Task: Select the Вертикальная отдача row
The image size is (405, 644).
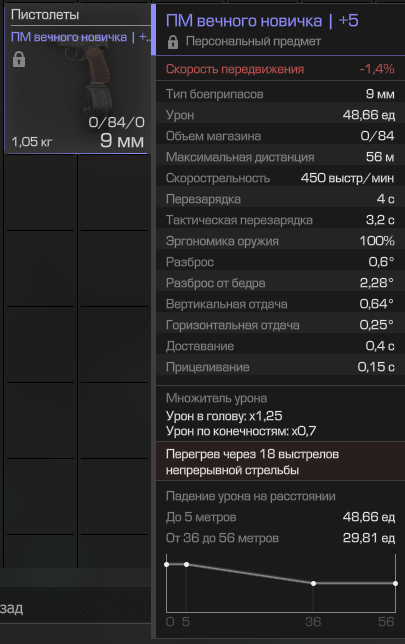Action: coord(280,304)
